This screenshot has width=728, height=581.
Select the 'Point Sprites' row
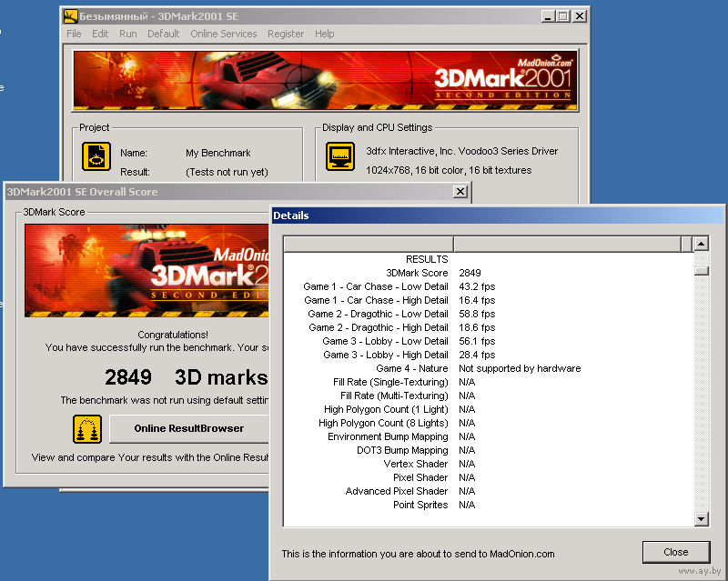pyautogui.click(x=489, y=505)
